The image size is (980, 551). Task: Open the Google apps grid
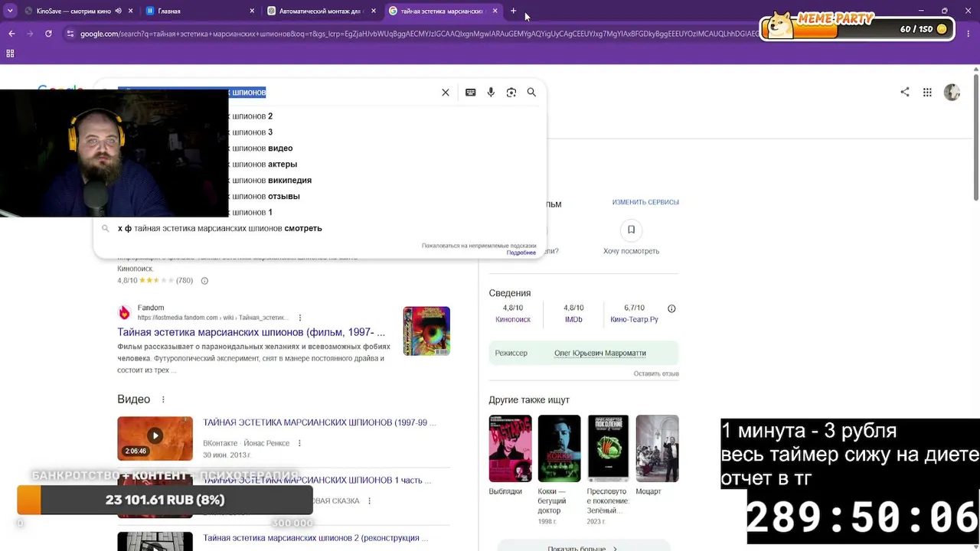[927, 93]
